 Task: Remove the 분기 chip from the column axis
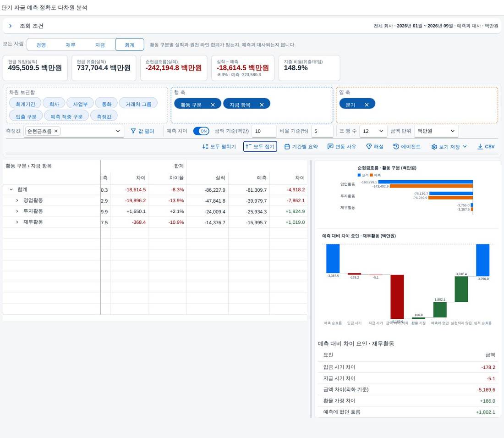pyautogui.click(x=367, y=105)
